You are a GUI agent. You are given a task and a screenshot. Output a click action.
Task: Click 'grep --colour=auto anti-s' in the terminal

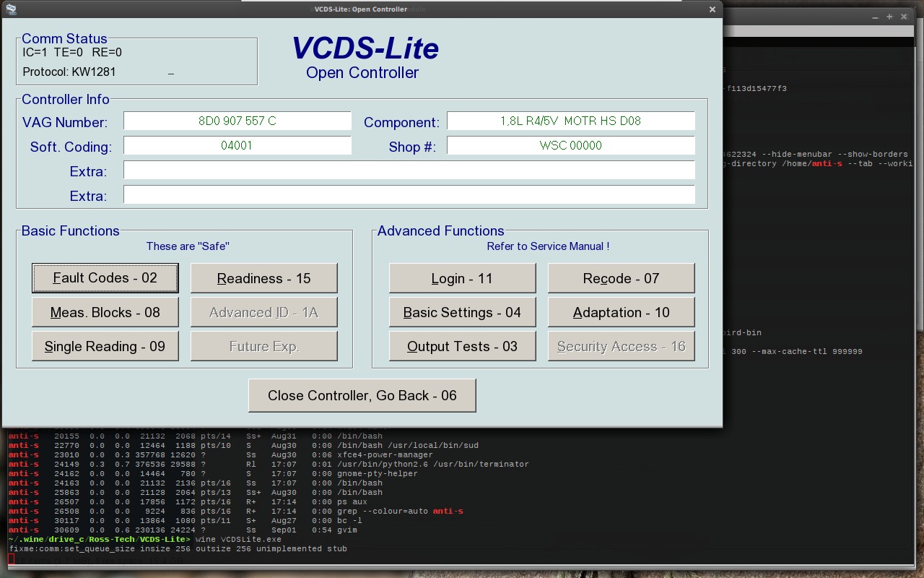[x=400, y=511]
